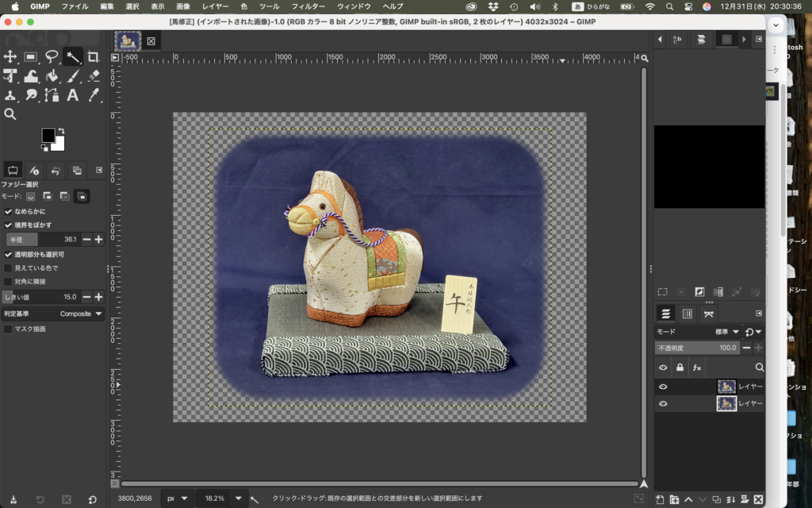Enable the 見えている色で checkbox
The height and width of the screenshot is (508, 812).
tap(8, 268)
